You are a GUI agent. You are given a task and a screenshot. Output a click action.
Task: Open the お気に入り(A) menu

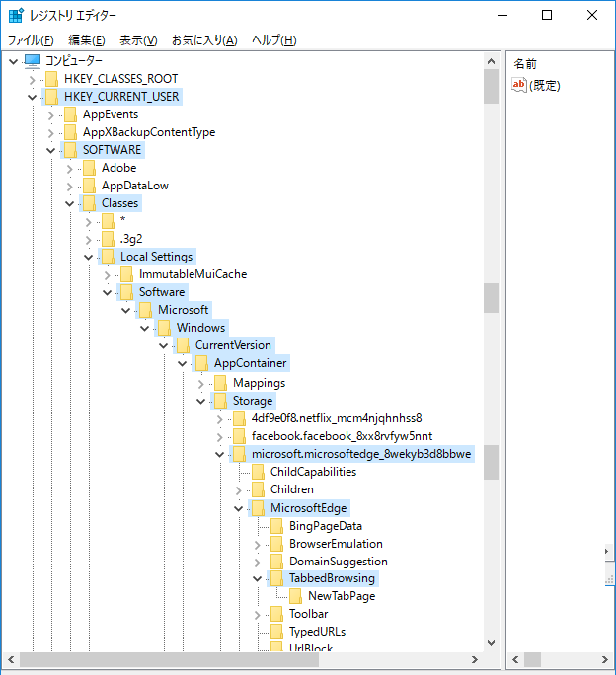204,40
